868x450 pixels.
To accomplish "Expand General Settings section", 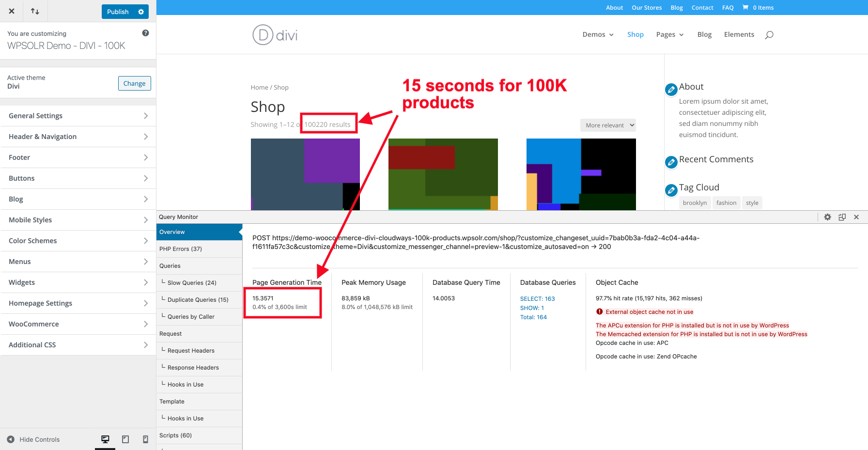I will (78, 116).
